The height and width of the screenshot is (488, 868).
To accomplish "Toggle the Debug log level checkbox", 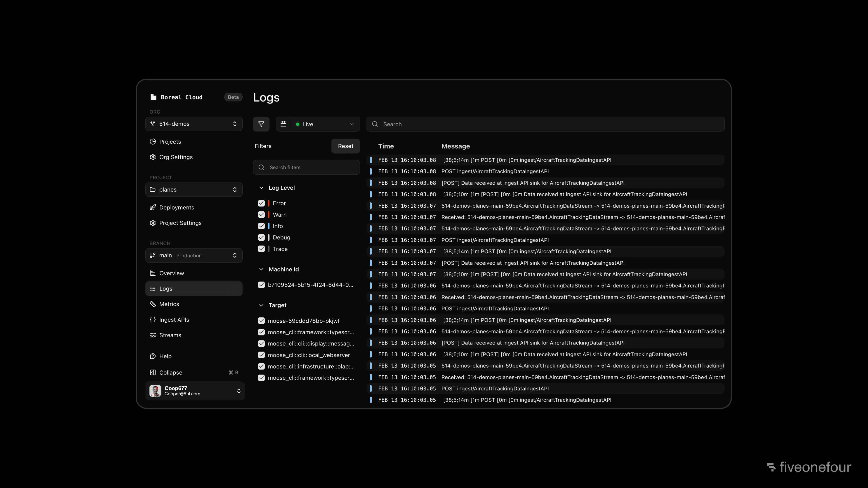I will click(x=261, y=237).
